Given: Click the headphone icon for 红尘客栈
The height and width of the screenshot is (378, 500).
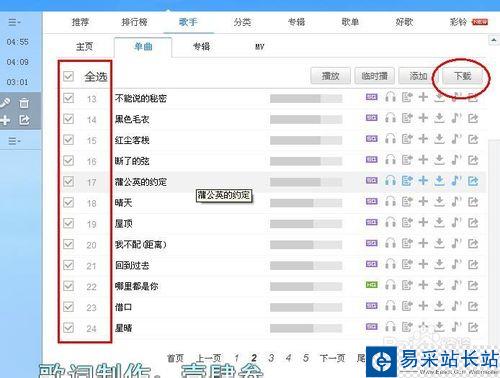Looking at the screenshot, I should (x=390, y=139).
